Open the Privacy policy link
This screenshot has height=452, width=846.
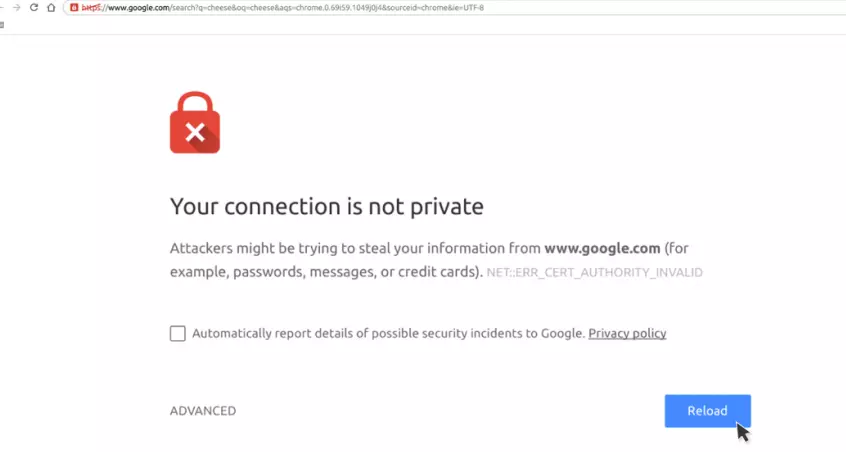[x=627, y=334]
